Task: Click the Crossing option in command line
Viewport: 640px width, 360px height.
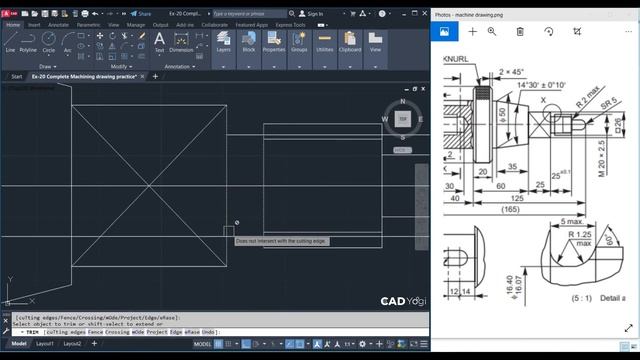Action: (117, 332)
